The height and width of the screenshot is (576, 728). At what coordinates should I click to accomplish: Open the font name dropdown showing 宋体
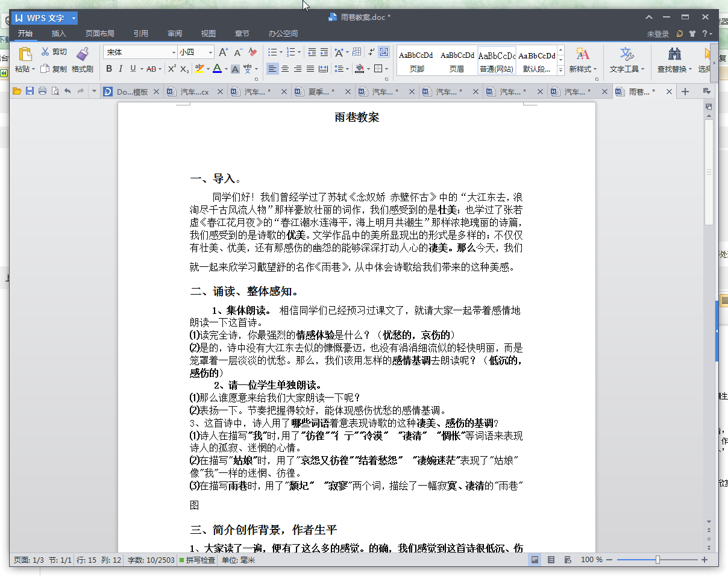tap(174, 52)
